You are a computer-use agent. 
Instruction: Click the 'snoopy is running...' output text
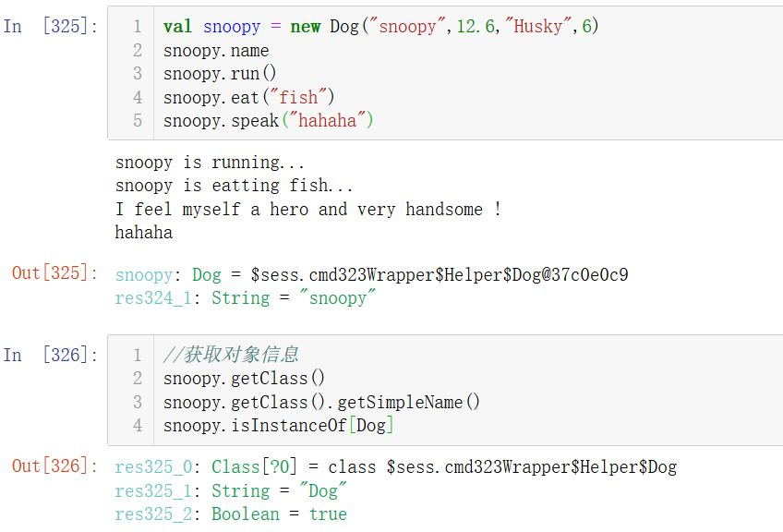tap(210, 163)
